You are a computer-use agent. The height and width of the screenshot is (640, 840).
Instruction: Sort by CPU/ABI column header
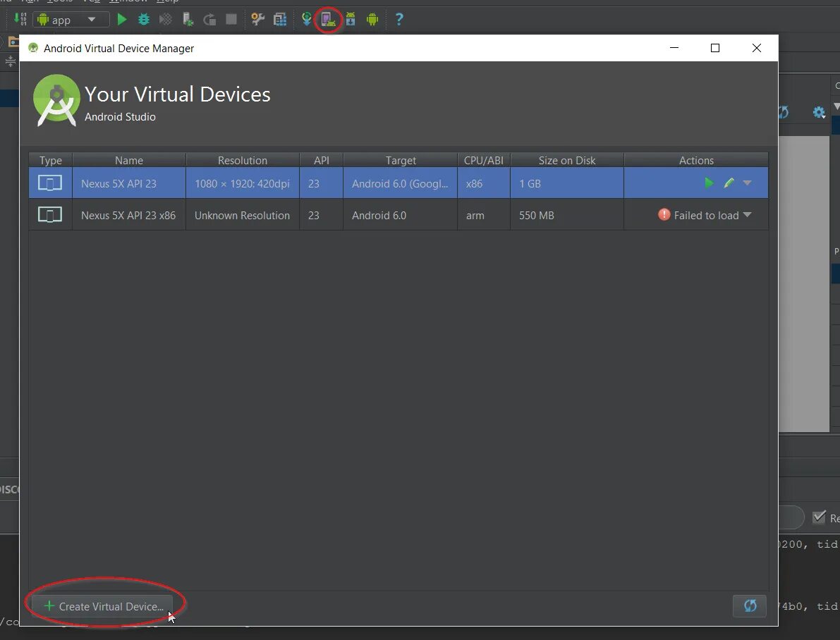[484, 160]
